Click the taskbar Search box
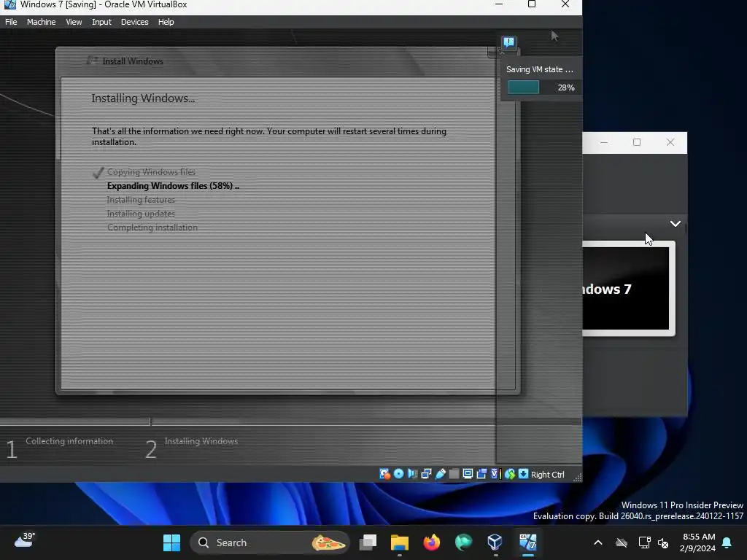 [270, 542]
